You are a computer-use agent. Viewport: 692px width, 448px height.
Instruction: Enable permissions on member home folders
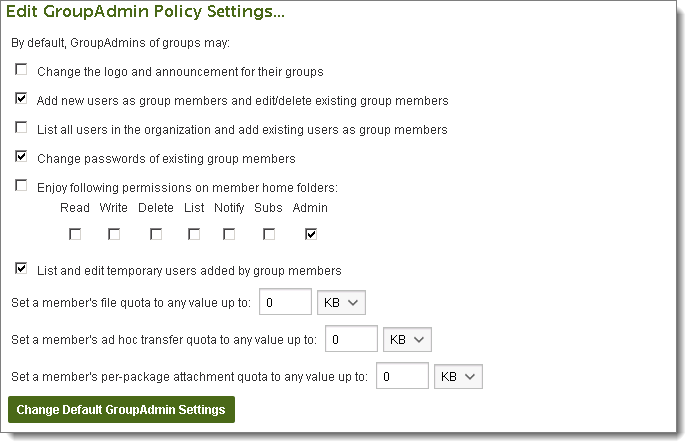21,185
